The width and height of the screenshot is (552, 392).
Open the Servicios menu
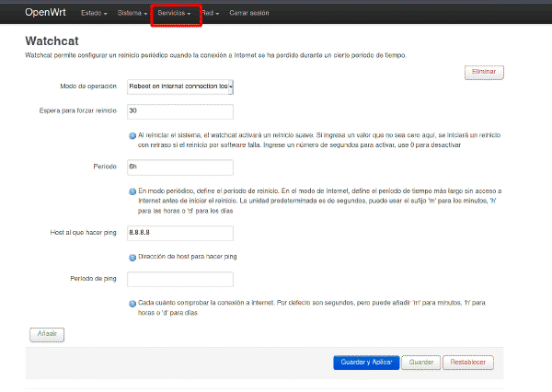tap(174, 13)
